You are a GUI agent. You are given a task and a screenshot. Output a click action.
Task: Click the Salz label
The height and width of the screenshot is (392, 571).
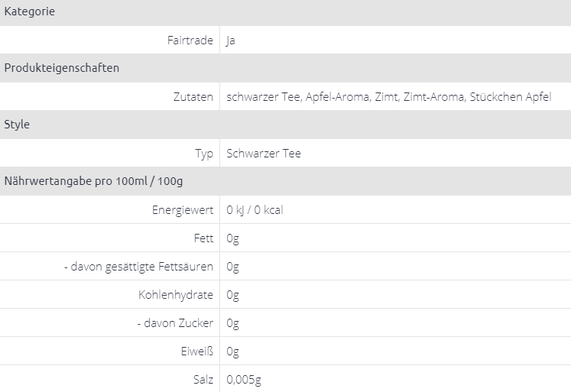point(203,380)
